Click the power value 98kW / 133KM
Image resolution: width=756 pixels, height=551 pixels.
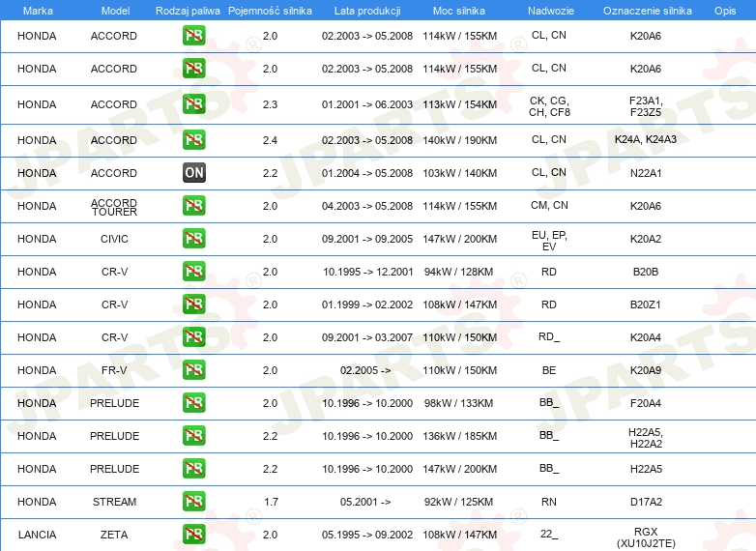458,403
